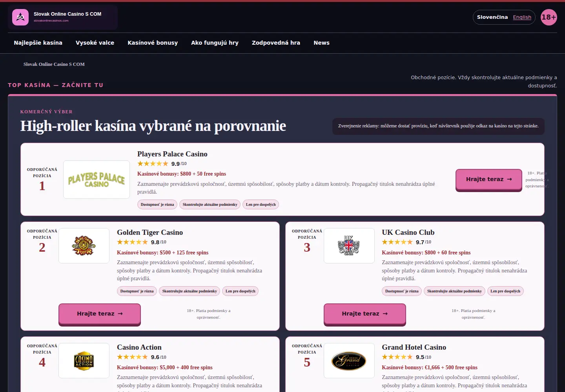Click Casino Action star rating 9.6
Image resolution: width=565 pixels, height=392 pixels.
(x=142, y=357)
